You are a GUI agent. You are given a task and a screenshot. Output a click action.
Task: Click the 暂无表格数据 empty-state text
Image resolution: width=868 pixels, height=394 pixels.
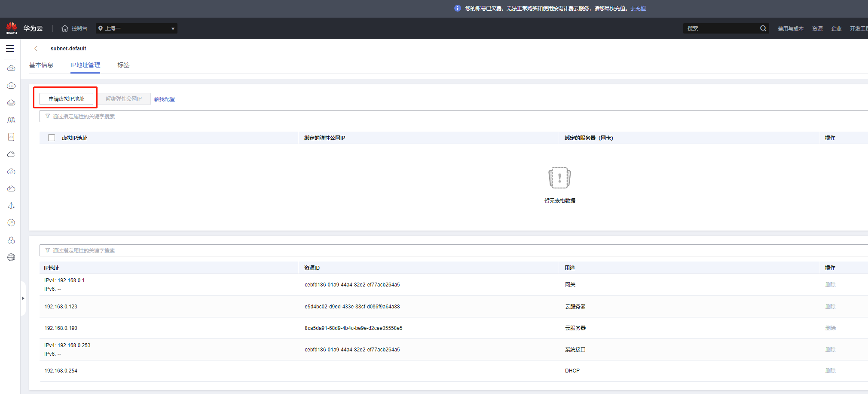pyautogui.click(x=560, y=201)
